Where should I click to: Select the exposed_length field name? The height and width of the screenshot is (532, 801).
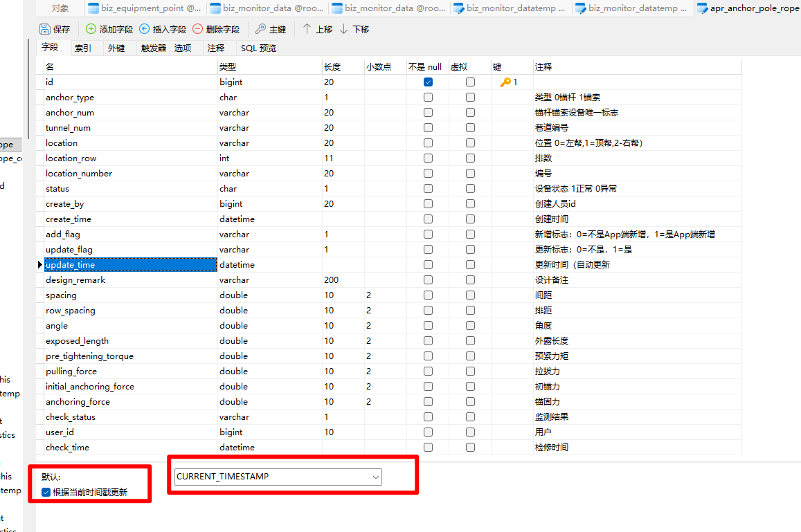pyautogui.click(x=77, y=341)
